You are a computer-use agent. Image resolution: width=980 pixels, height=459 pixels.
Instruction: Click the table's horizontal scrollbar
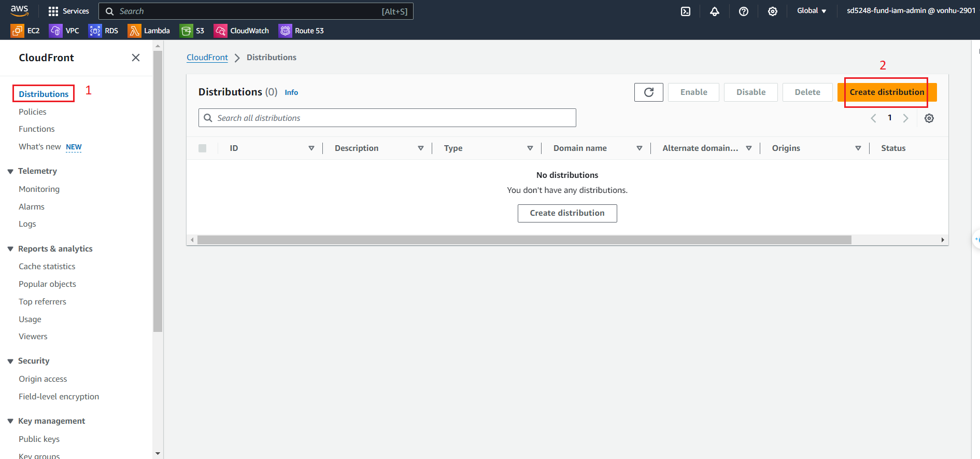[523, 240]
